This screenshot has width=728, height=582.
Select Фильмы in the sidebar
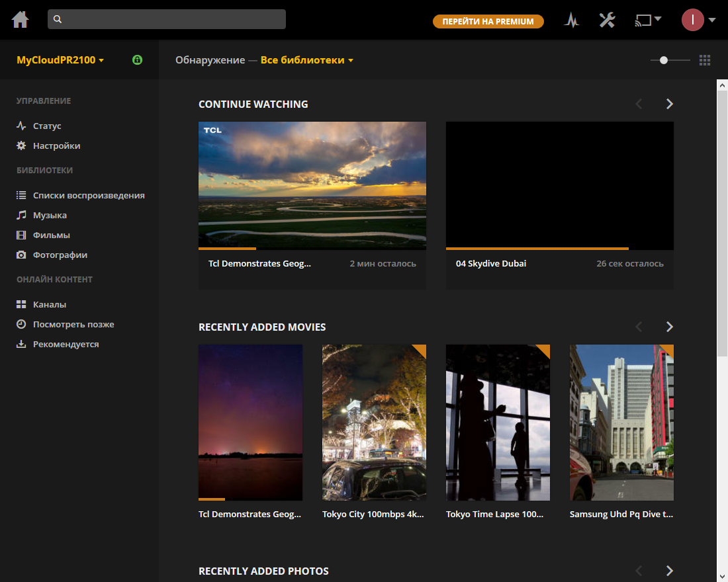click(x=51, y=235)
